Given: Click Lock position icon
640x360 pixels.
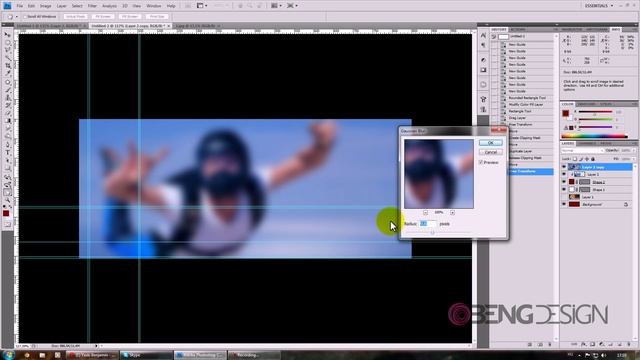Looking at the screenshot, I should pos(587,159).
